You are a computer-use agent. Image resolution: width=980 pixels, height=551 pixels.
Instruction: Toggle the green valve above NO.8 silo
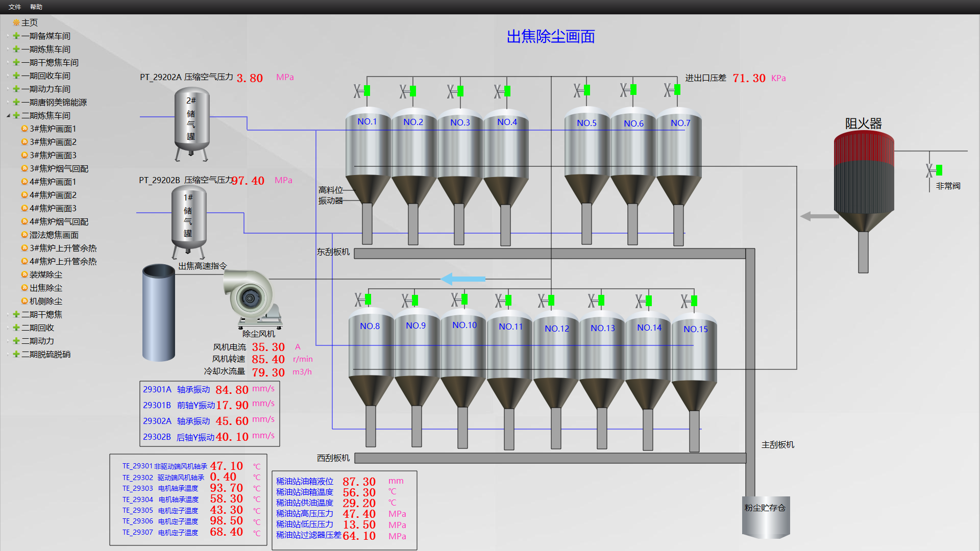click(368, 299)
